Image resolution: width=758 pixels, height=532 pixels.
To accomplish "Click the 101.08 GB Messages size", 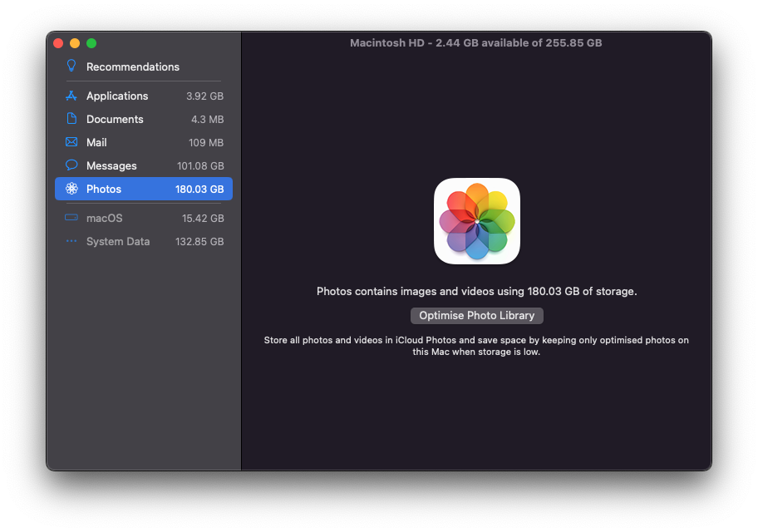I will (200, 166).
